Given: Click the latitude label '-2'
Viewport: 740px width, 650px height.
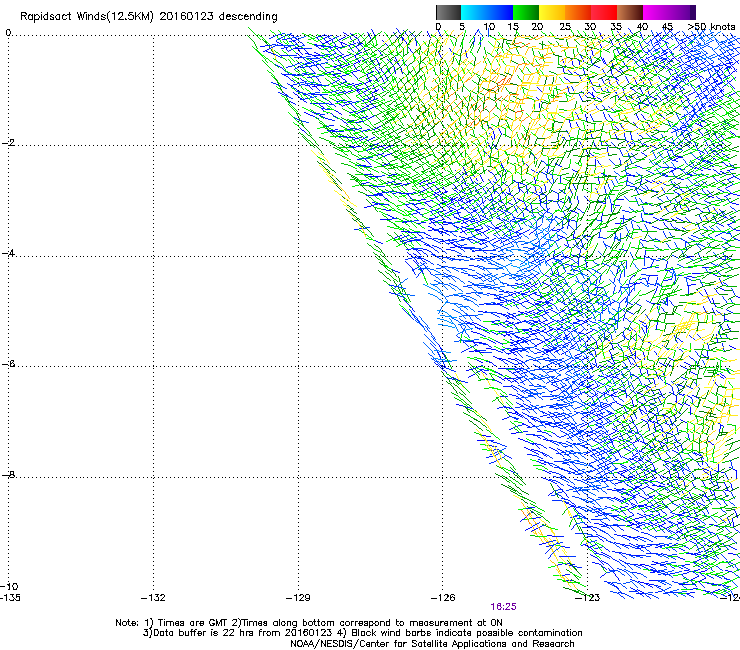Looking at the screenshot, I should point(8,143).
